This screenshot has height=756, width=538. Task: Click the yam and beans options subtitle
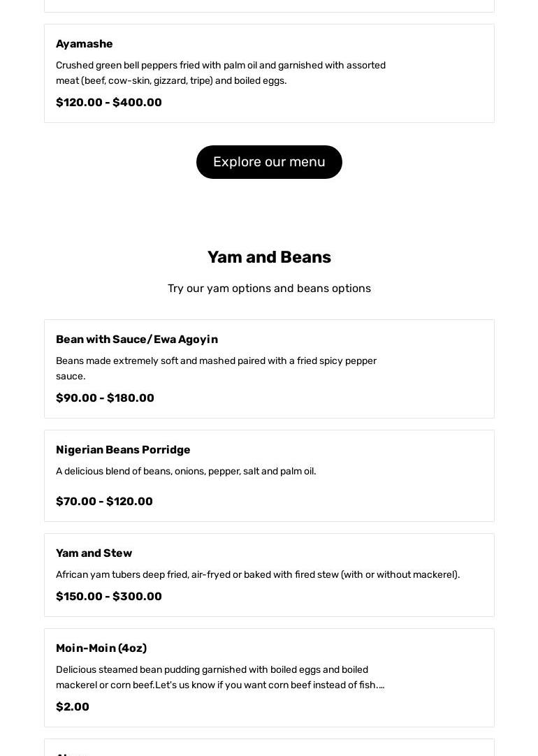click(269, 289)
